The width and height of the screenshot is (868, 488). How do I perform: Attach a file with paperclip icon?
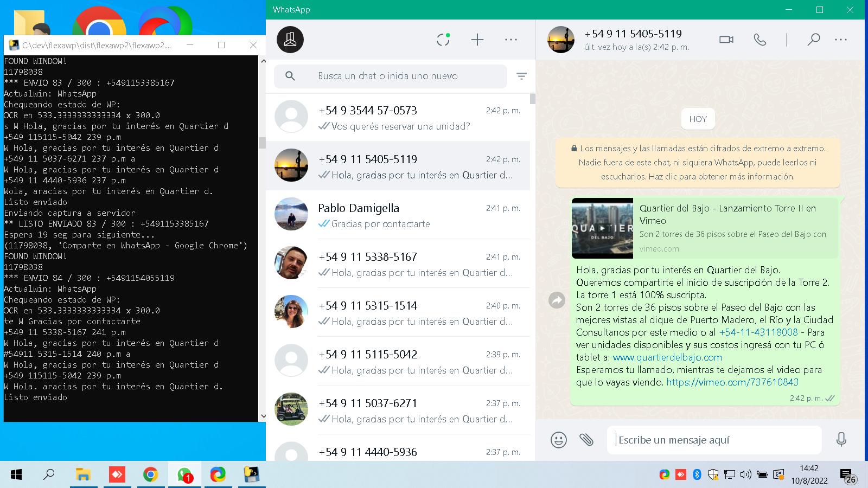tap(586, 440)
